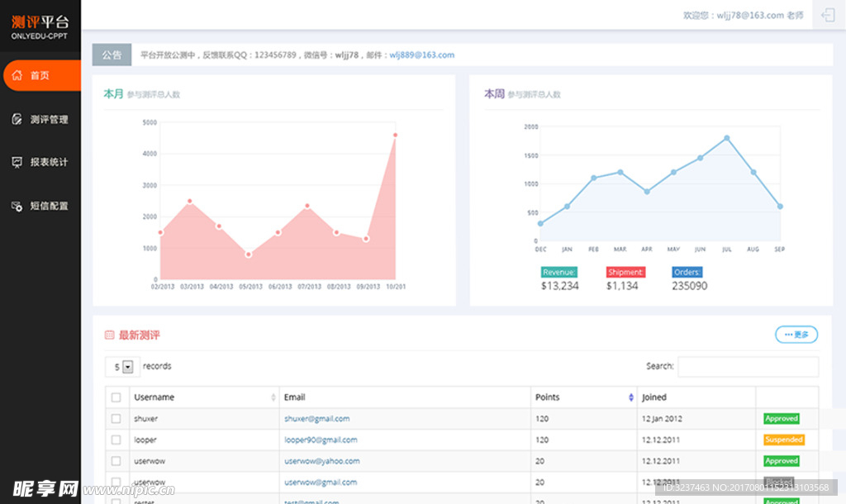Screen dimensions: 846x504
Task: Open the 报表统计 menu item
Action: tap(49, 162)
